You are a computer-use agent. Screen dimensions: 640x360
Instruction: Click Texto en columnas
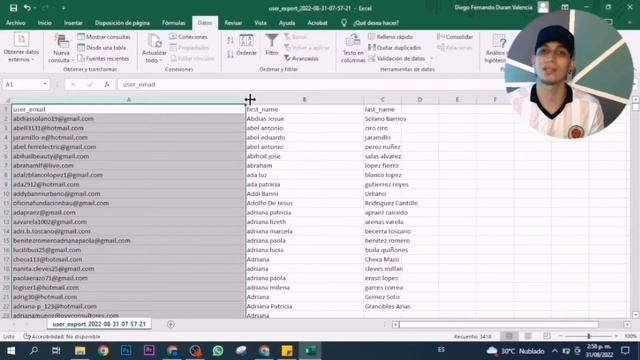353,48
